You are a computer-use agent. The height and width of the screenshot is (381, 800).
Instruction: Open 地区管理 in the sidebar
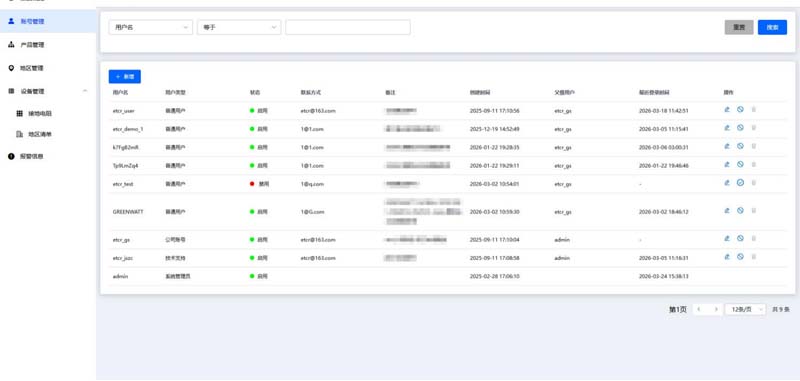48,68
